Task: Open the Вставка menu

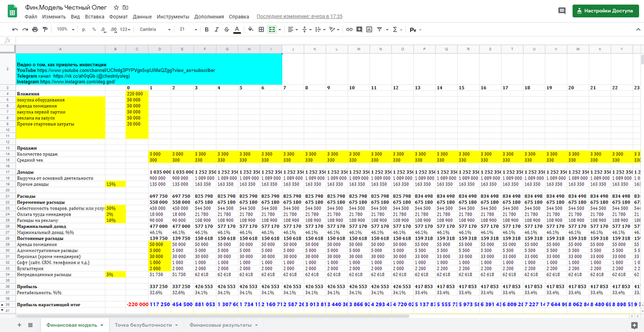Action: coord(94,17)
